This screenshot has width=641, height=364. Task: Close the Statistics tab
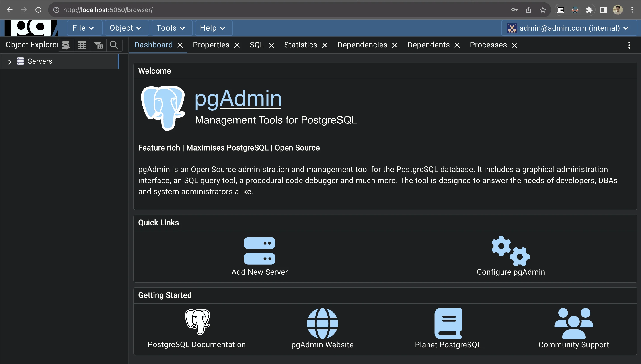pyautogui.click(x=325, y=45)
